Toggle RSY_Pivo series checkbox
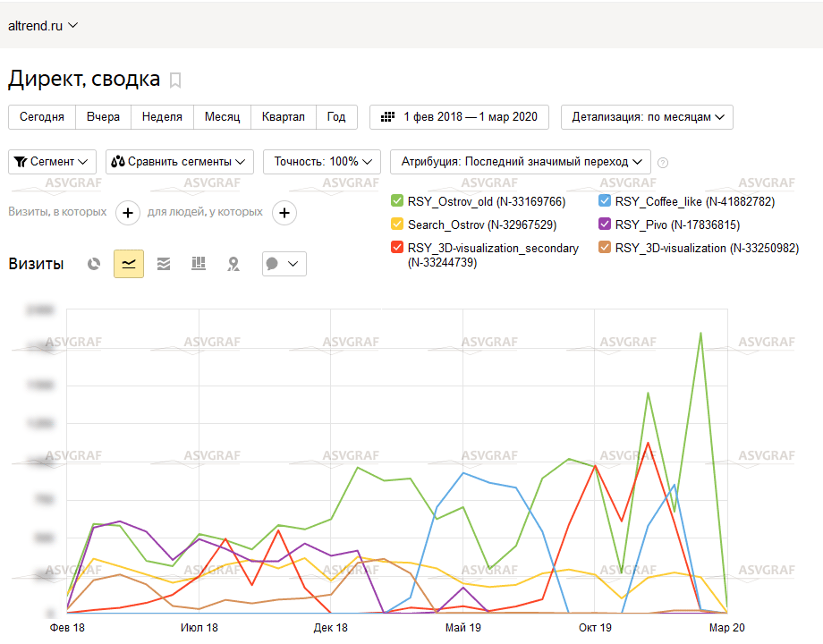Viewport: 823px width, 644px height. click(605, 225)
